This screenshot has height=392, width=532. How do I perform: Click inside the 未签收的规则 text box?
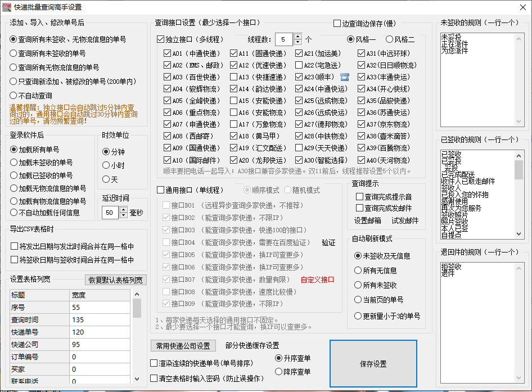(479, 80)
